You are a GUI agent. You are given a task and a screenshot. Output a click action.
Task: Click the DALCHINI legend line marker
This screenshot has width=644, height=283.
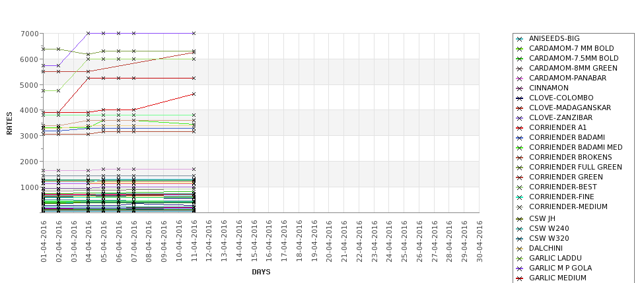(x=520, y=248)
